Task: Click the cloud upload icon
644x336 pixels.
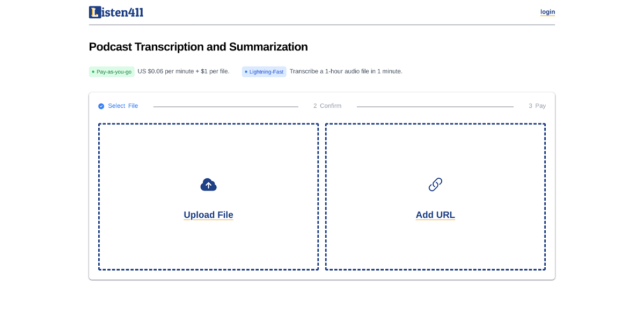Action: 208,185
